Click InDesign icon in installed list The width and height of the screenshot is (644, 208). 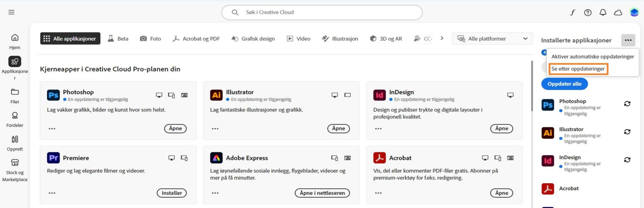coord(548,161)
